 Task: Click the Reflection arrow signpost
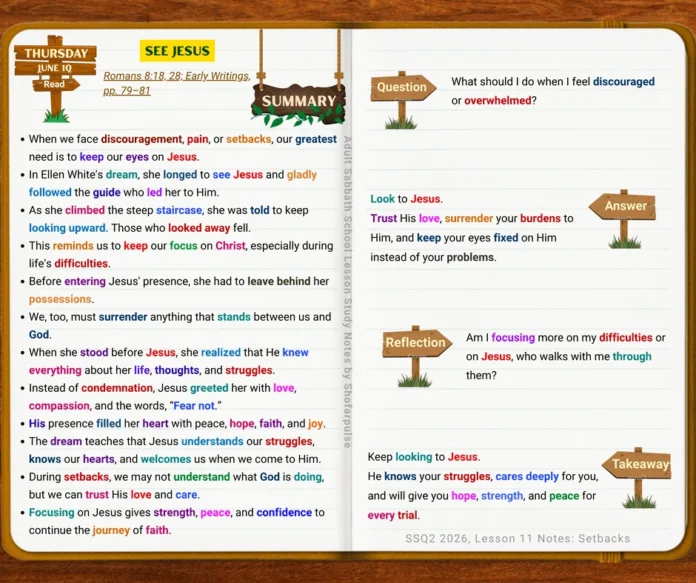coord(417,356)
